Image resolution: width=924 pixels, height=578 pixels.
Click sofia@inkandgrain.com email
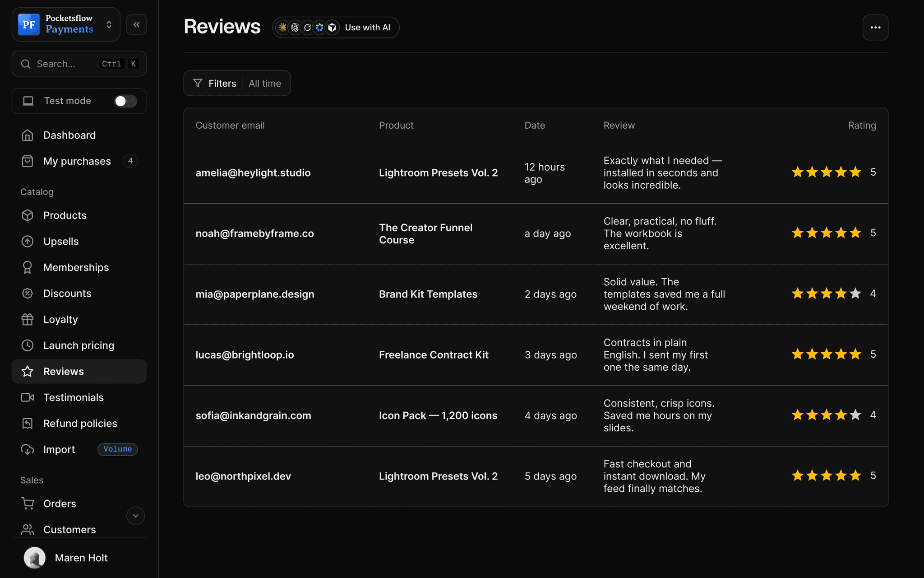click(253, 415)
